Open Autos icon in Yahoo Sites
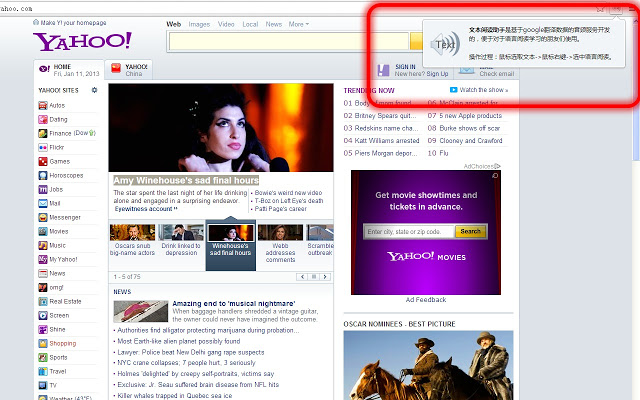 43,106
